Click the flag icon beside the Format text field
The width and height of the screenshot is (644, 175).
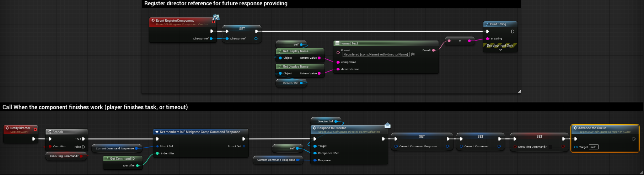tap(413, 54)
